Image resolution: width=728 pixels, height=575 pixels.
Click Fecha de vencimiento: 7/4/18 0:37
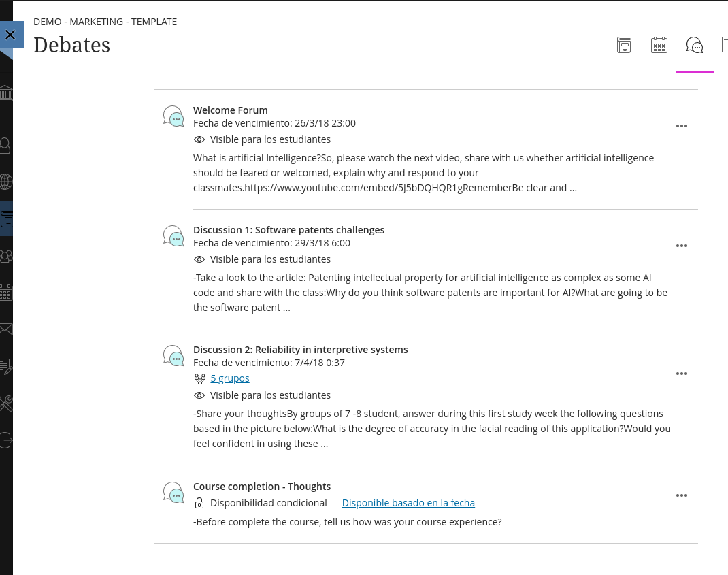pyautogui.click(x=269, y=363)
